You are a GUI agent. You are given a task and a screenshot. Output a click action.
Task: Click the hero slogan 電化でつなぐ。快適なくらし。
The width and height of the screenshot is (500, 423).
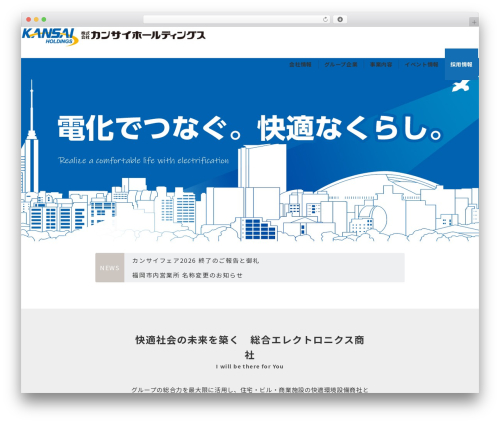pos(250,128)
